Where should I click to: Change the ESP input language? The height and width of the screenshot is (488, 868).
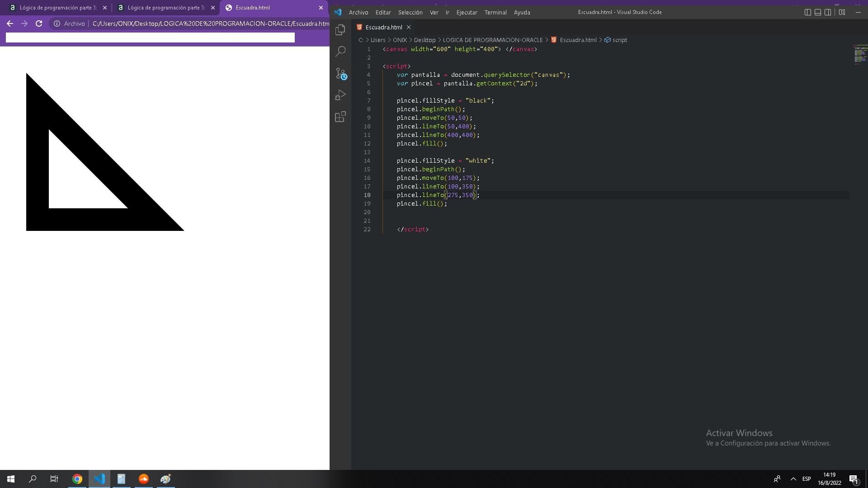807,479
